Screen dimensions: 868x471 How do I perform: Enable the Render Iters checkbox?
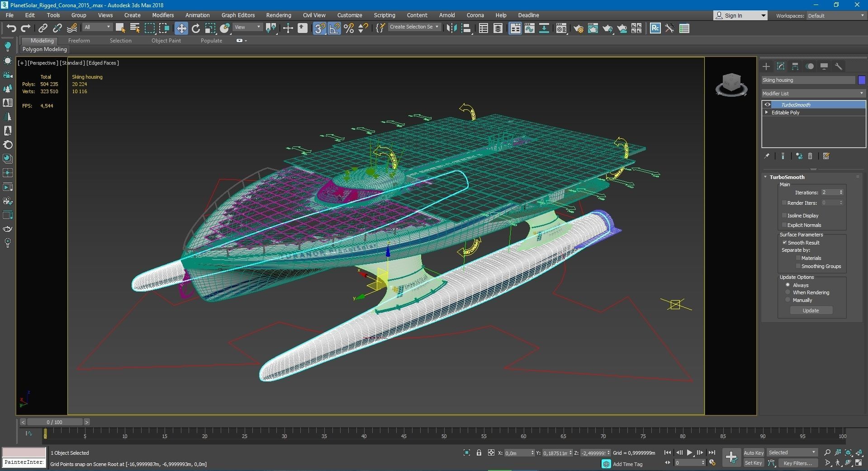pos(784,203)
